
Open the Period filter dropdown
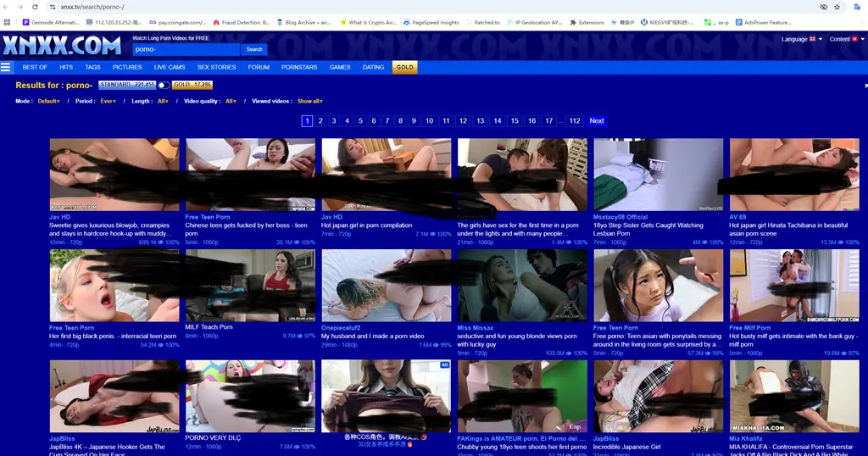point(108,101)
